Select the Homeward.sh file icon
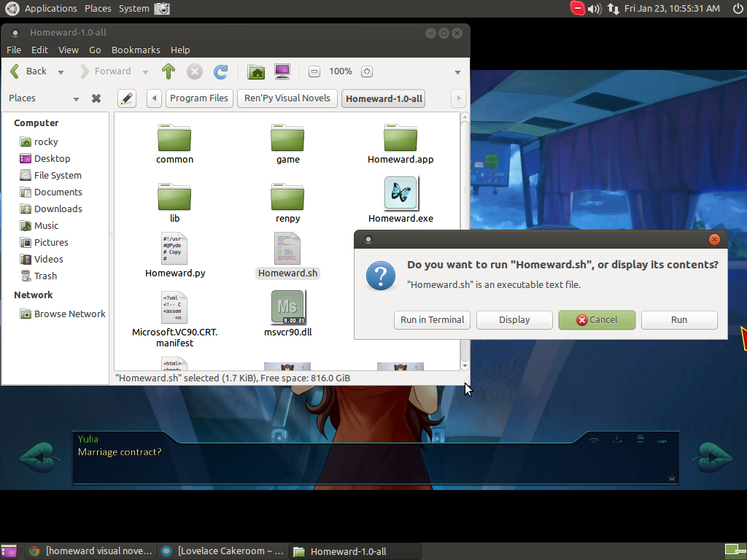Image resolution: width=747 pixels, height=560 pixels. pos(287,249)
